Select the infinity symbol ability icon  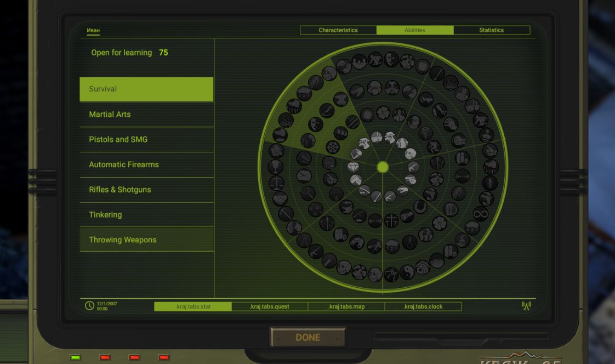coord(480,214)
